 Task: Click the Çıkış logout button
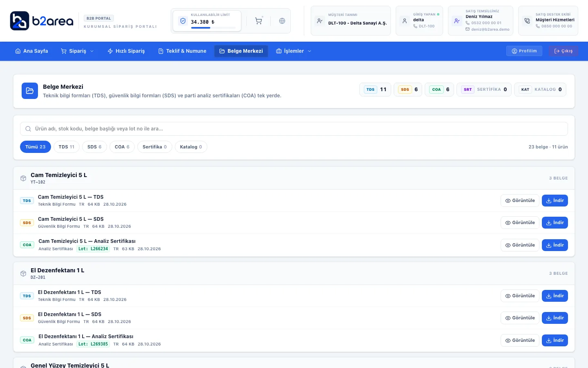(x=563, y=51)
